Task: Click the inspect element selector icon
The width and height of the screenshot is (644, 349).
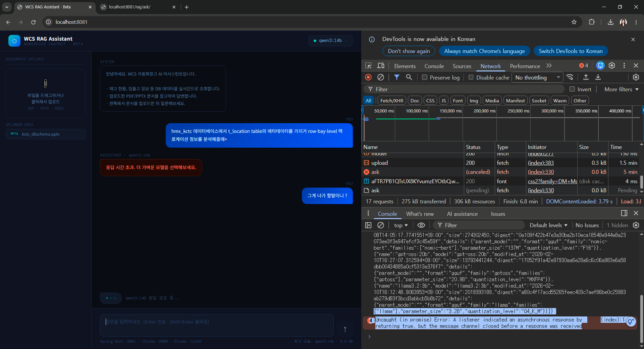Action: [368, 66]
